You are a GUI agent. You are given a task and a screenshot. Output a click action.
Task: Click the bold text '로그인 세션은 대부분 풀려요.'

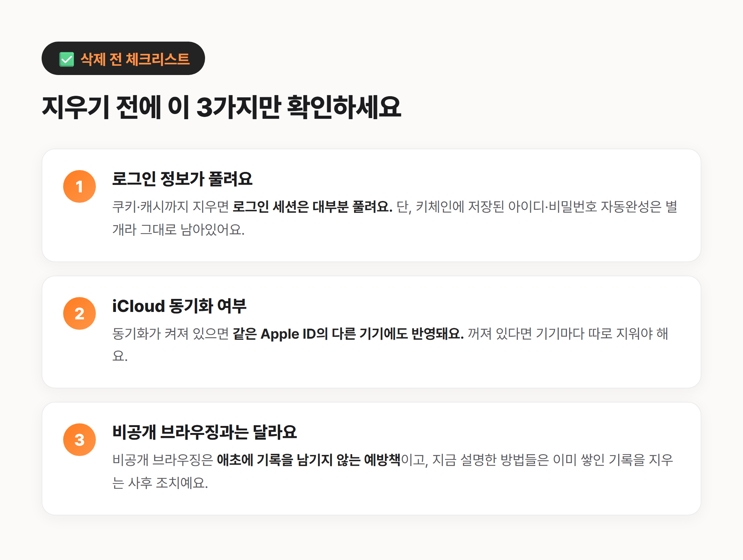[312, 206]
